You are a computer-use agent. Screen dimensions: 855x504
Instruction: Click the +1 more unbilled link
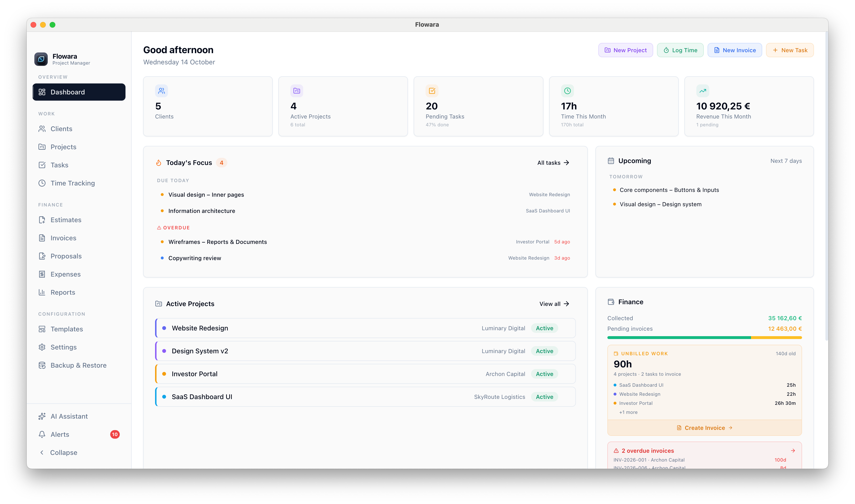[x=628, y=412]
